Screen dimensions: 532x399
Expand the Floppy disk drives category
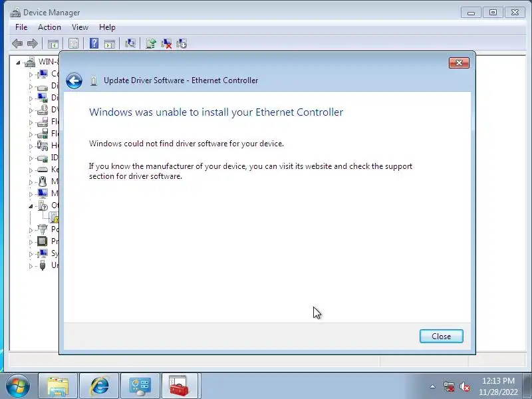(x=31, y=122)
